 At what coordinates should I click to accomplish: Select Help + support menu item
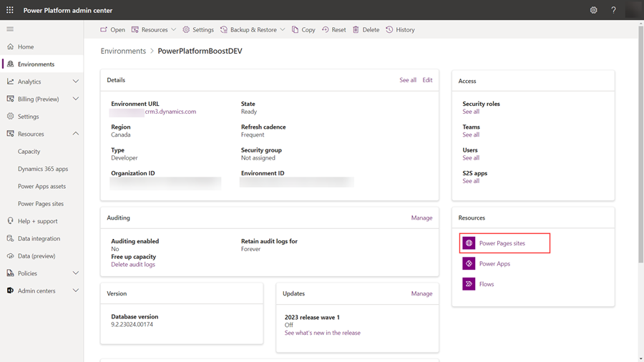pos(37,221)
